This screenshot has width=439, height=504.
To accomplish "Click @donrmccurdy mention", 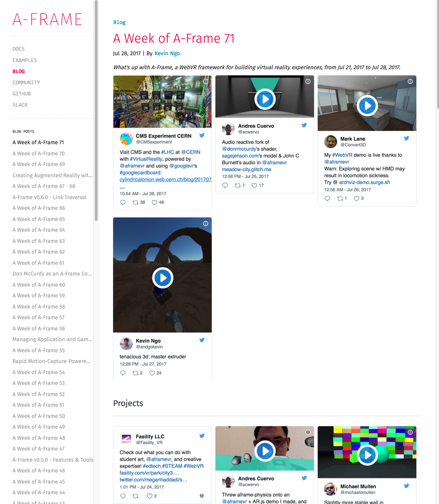I will (x=239, y=149).
